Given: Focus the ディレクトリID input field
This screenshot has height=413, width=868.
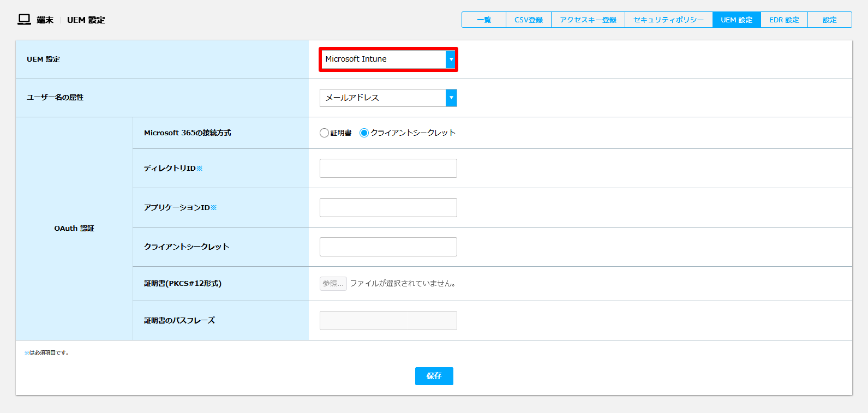Looking at the screenshot, I should click(x=388, y=168).
